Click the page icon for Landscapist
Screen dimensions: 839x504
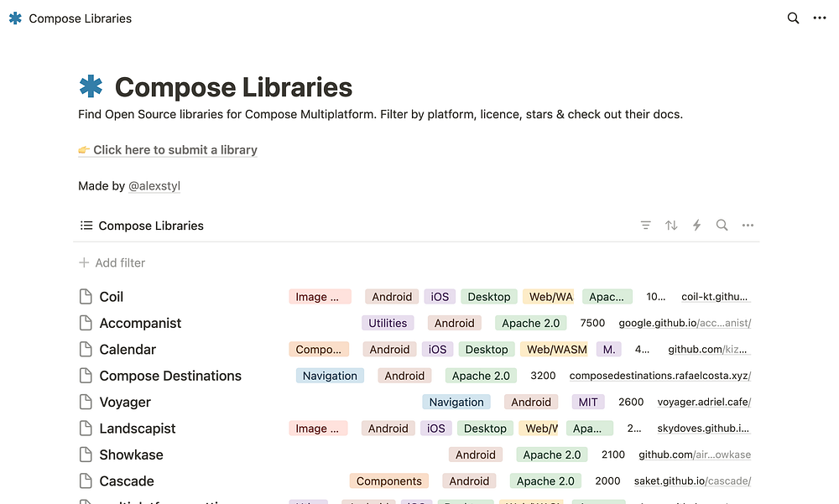86,428
